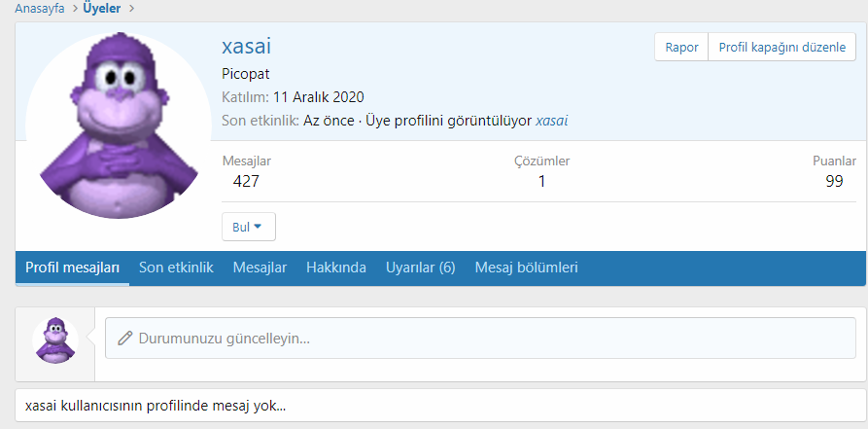Click the Çözümler count of 1
Viewport: 868px width, 429px height.
[541, 181]
